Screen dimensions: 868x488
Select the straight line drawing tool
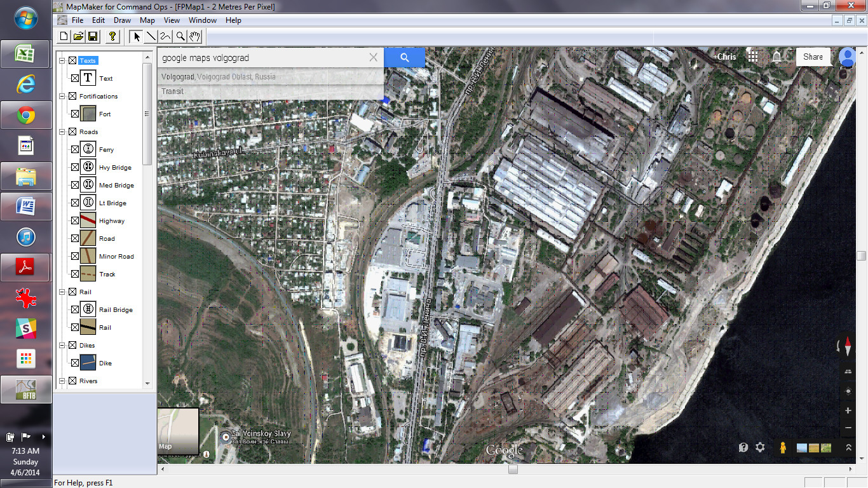coord(151,36)
